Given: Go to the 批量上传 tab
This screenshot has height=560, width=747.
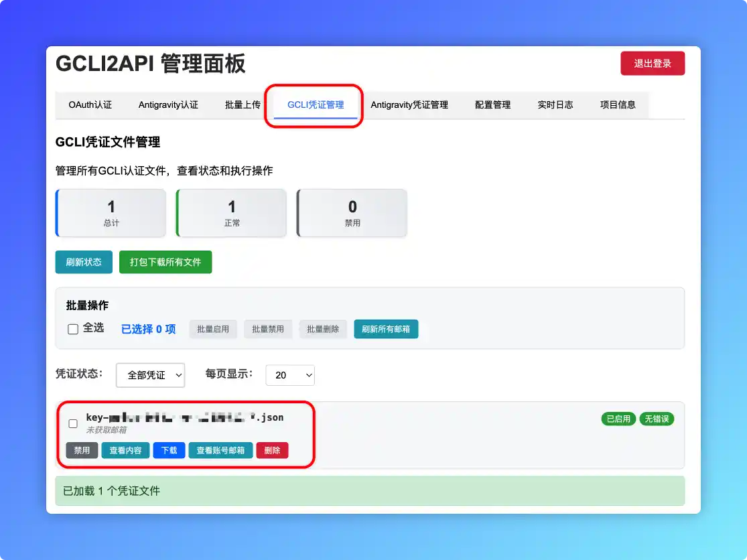Looking at the screenshot, I should point(243,105).
